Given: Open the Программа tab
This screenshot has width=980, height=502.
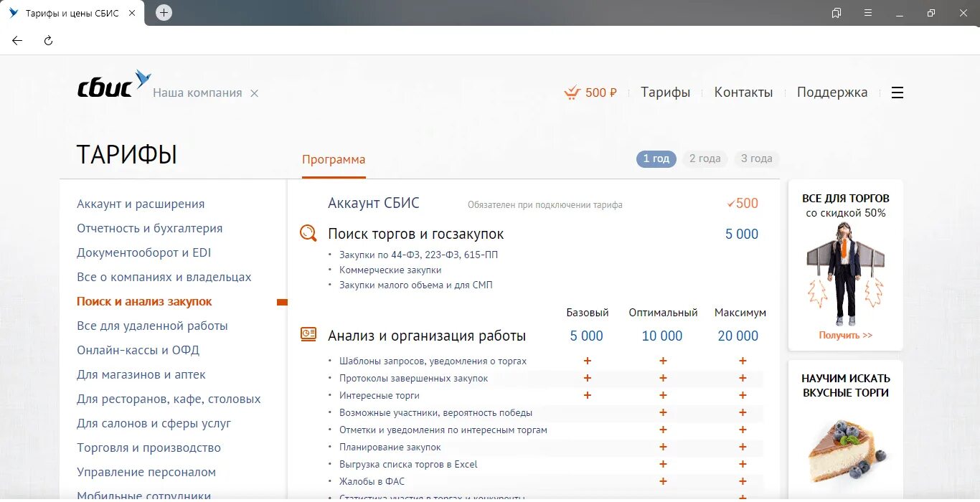Looking at the screenshot, I should coord(334,159).
